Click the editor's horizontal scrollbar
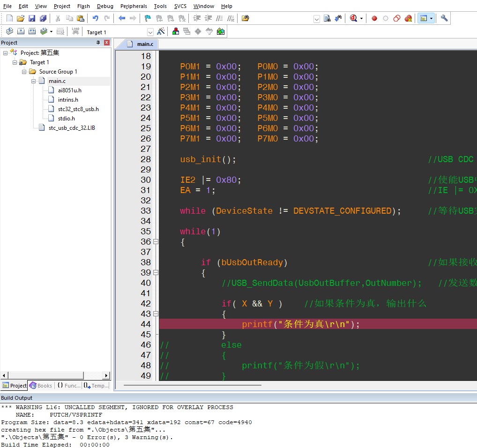This screenshot has width=477, height=448. 192,385
